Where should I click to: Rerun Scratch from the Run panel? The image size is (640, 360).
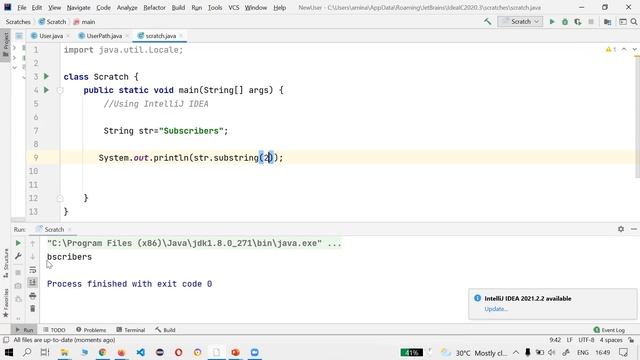point(18,243)
